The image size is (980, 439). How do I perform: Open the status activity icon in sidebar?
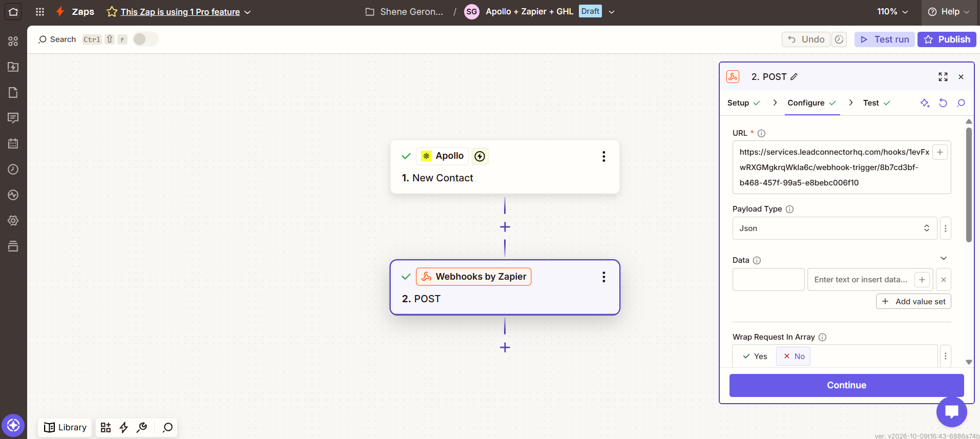coord(13,195)
